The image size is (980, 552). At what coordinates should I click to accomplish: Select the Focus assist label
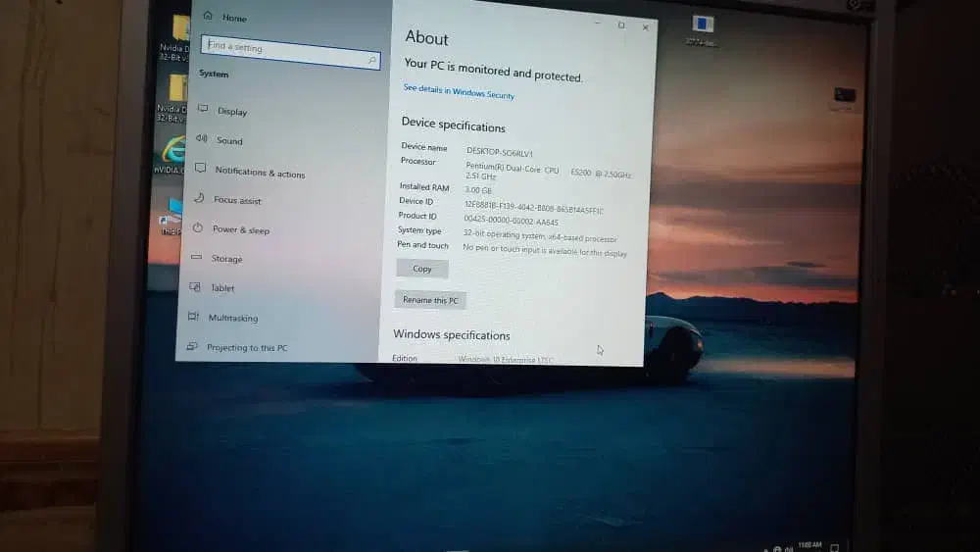(237, 200)
